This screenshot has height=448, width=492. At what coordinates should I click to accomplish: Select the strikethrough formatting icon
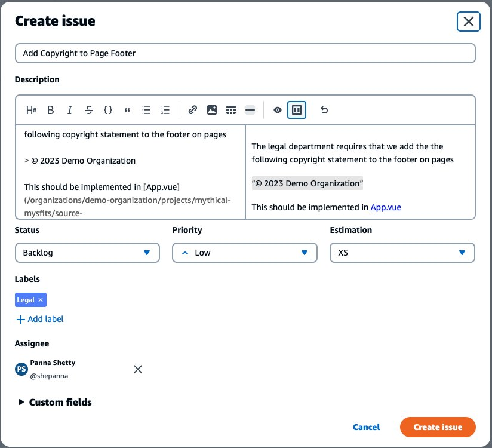coord(89,110)
